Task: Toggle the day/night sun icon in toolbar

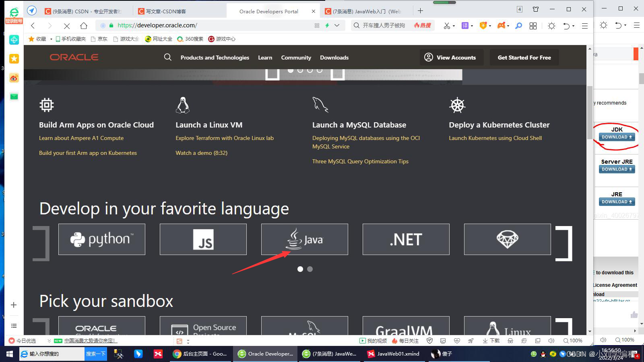Action: pos(552,25)
